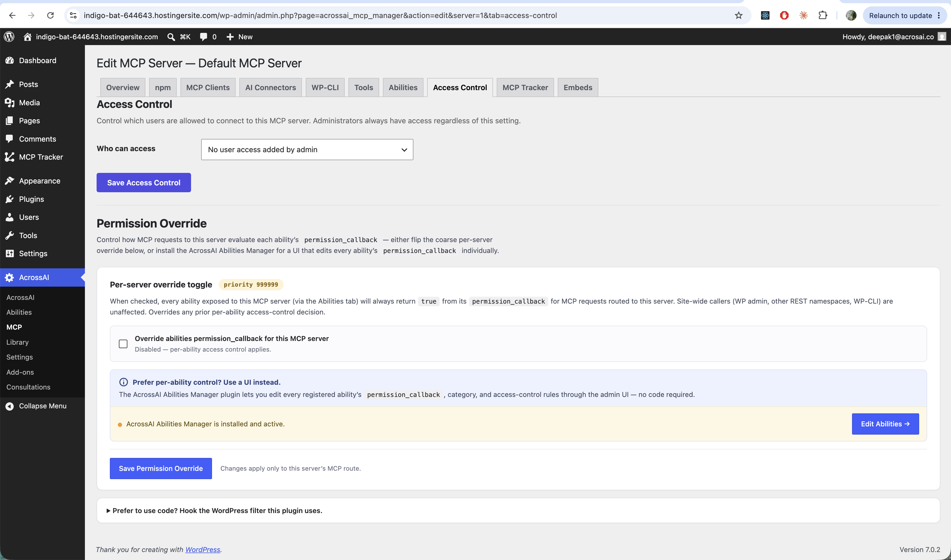The height and width of the screenshot is (560, 951).
Task: Open Pages in the sidebar
Action: 42,121
